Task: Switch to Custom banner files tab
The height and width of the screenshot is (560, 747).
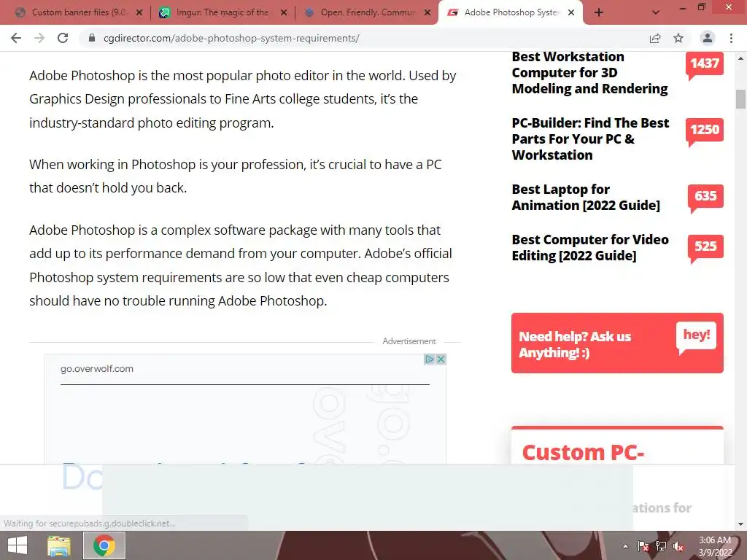Action: coord(79,12)
